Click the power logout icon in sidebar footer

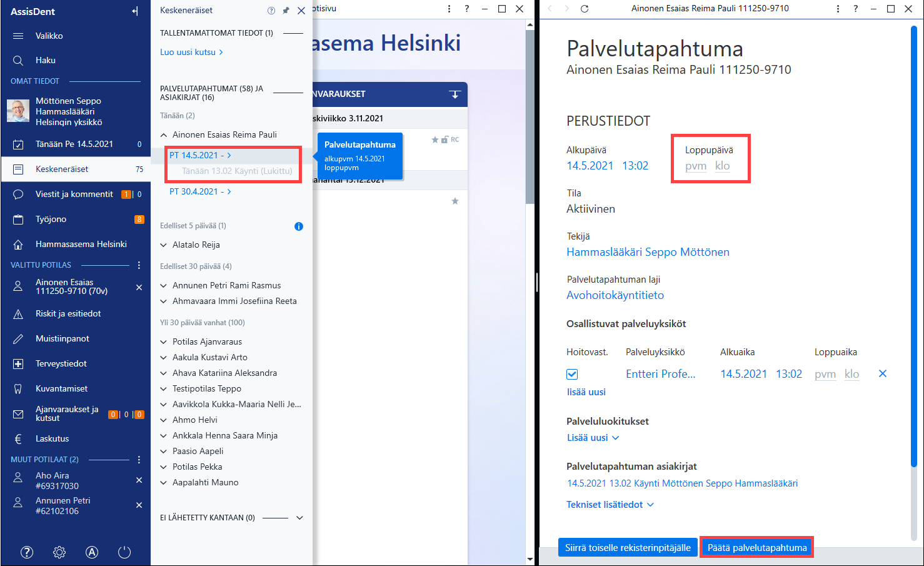pos(124,552)
